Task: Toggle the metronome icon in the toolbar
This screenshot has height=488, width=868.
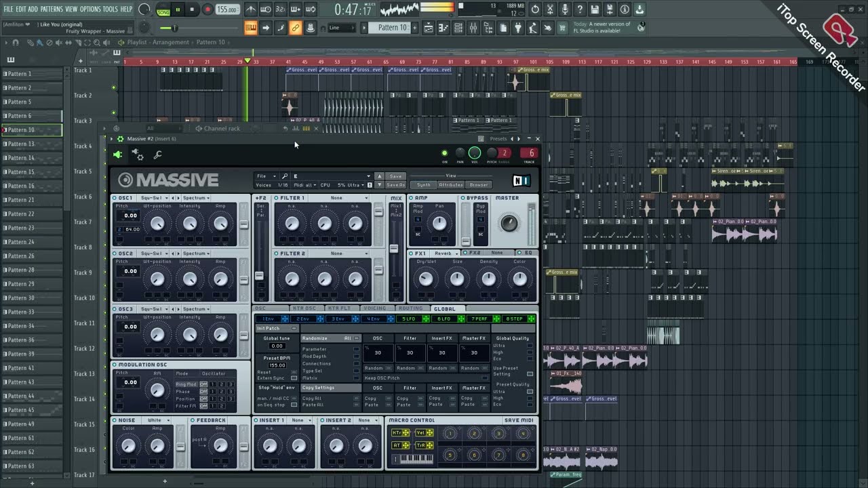Action: [250, 9]
